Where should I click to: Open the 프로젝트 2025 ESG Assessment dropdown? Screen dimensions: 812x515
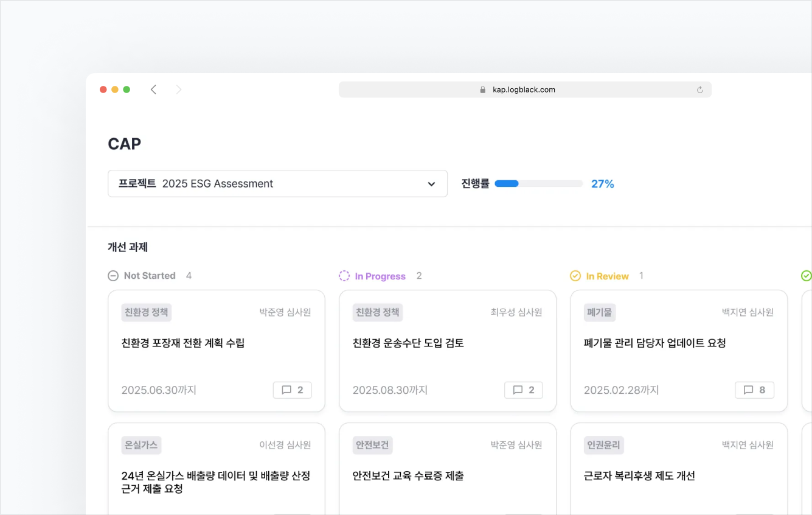[277, 184]
